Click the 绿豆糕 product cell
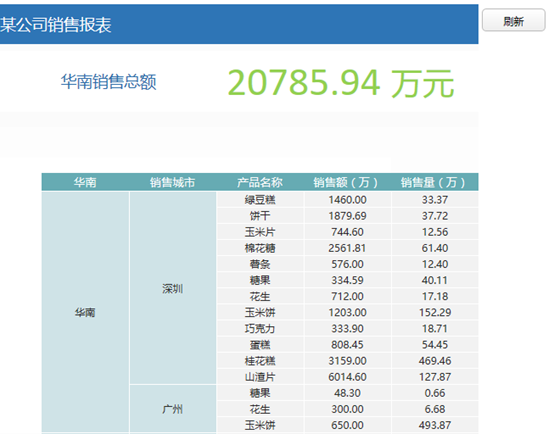 coord(260,200)
